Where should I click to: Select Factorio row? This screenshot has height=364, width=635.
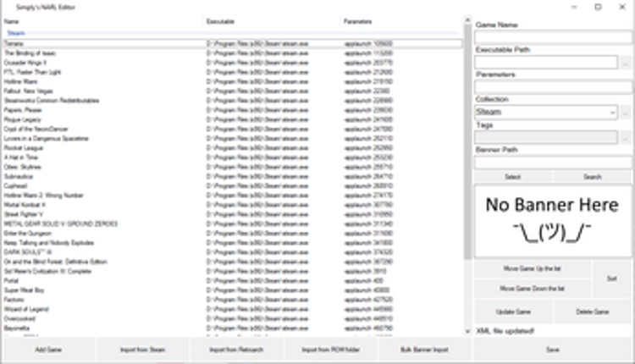[232, 300]
